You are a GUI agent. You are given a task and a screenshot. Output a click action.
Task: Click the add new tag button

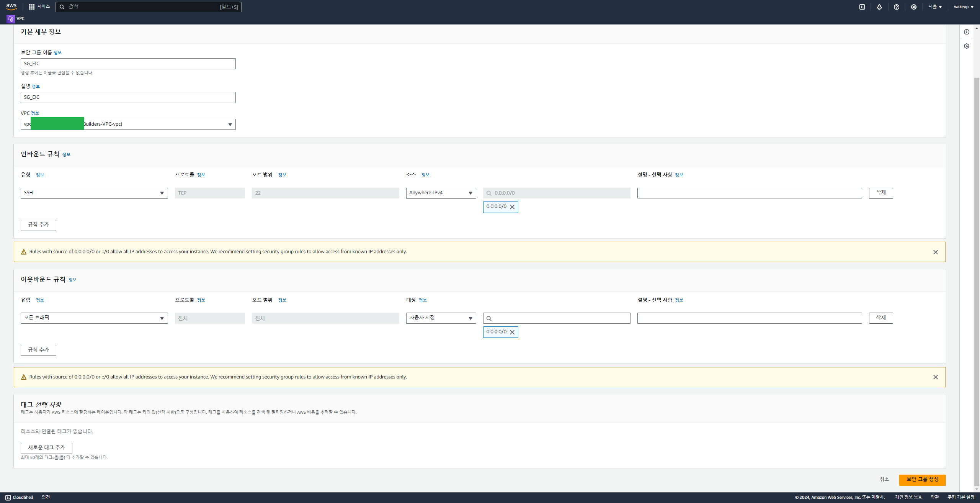click(46, 448)
